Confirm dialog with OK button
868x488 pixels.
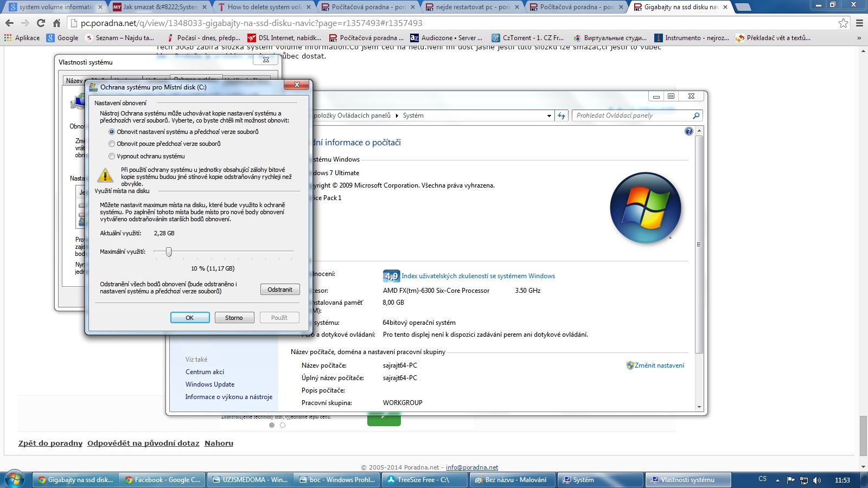point(190,318)
